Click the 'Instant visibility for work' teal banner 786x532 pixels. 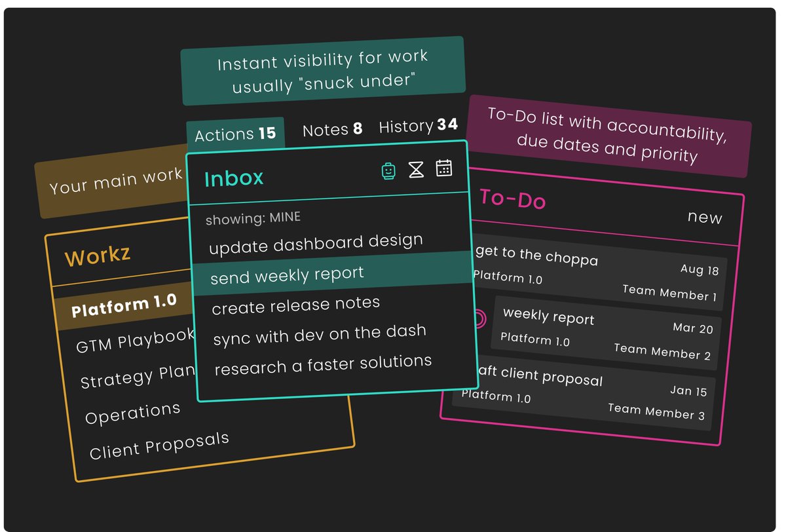tap(323, 71)
